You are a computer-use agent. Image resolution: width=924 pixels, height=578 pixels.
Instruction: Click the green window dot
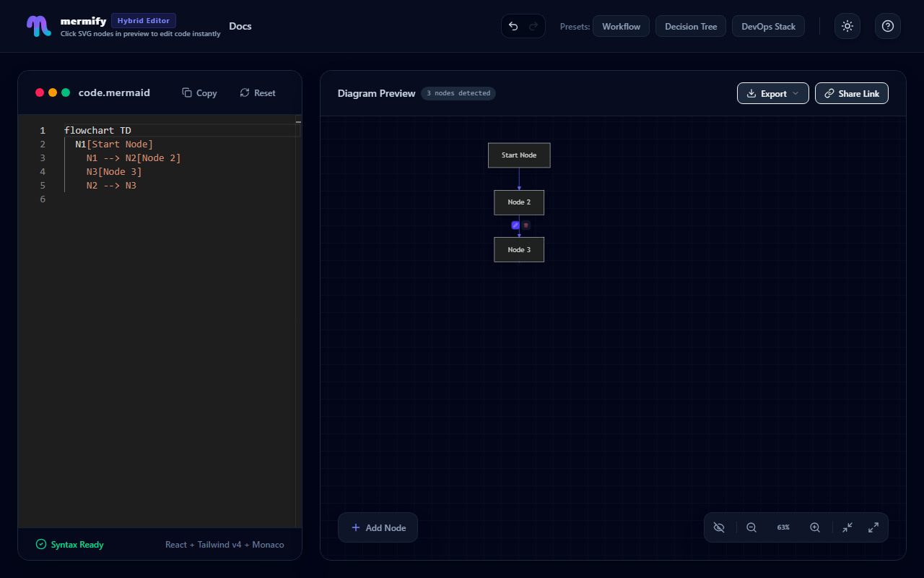coord(66,92)
